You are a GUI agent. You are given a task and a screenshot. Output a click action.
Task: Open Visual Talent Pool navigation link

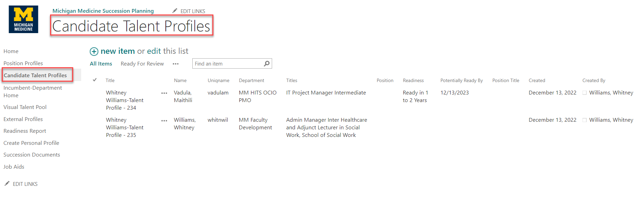25,107
